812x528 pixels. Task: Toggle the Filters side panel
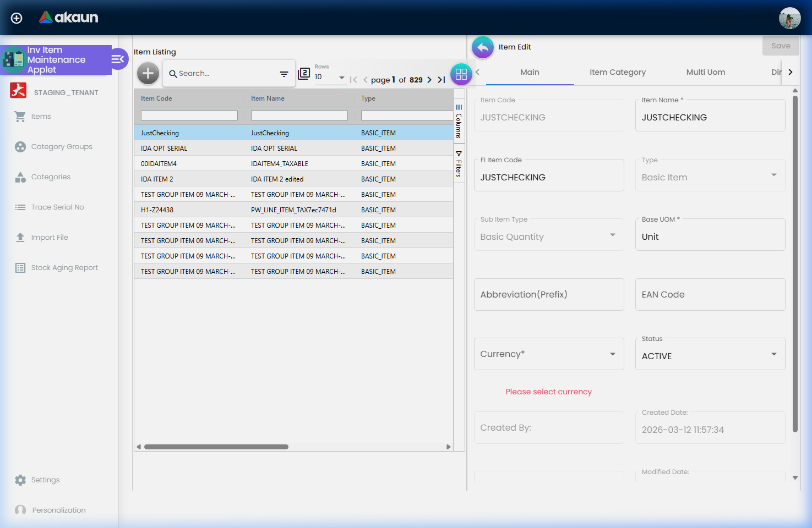click(459, 164)
